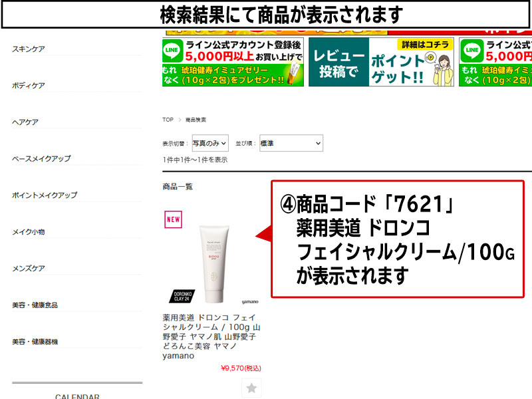Screen dimensions: 532x399
Task: Click the 商品検索 breadcrumb text
Action: [x=196, y=120]
